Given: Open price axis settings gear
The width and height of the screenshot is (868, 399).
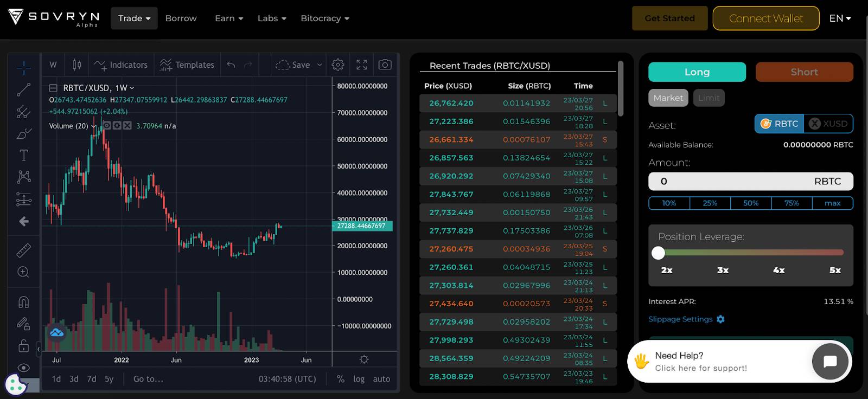Looking at the screenshot, I should tap(364, 359).
